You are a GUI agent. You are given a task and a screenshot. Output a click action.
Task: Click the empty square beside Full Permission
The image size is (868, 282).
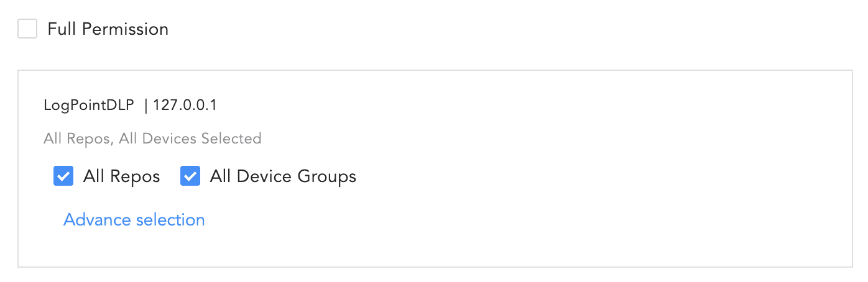pyautogui.click(x=27, y=29)
